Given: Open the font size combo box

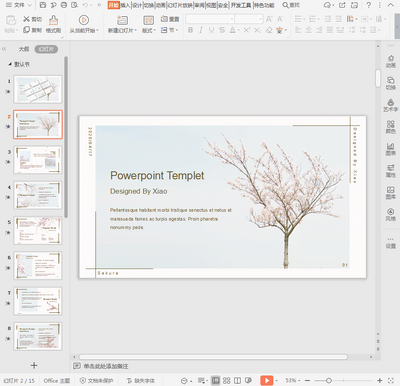Looking at the screenshot, I should coord(248,19).
